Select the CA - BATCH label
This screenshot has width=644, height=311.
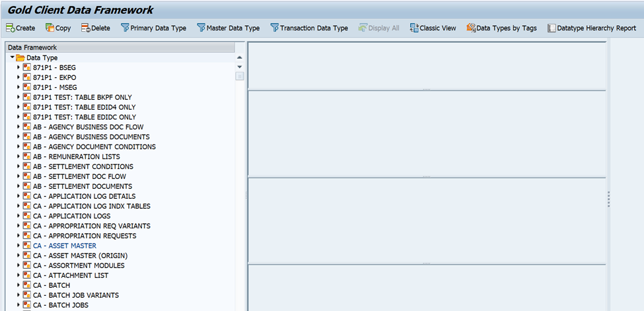[52, 285]
